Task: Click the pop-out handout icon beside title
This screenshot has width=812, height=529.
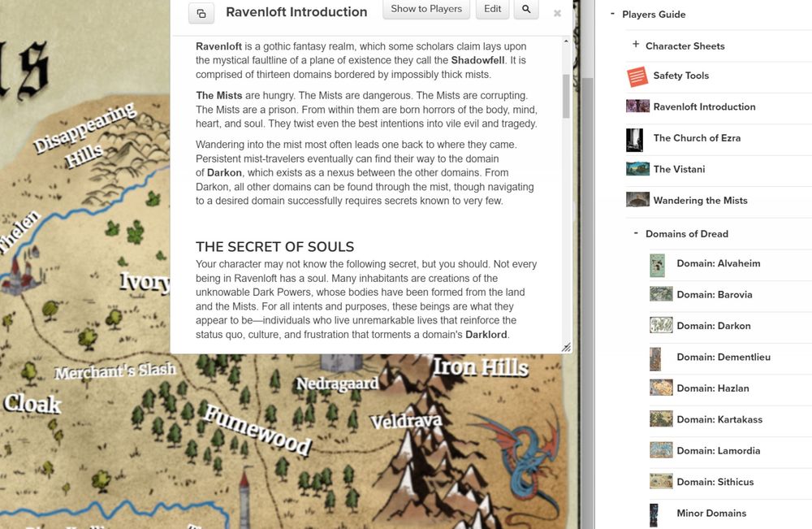Action: pos(201,14)
